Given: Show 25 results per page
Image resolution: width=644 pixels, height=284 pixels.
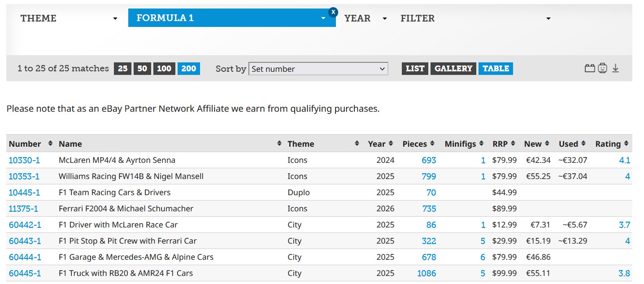Looking at the screenshot, I should [122, 69].
